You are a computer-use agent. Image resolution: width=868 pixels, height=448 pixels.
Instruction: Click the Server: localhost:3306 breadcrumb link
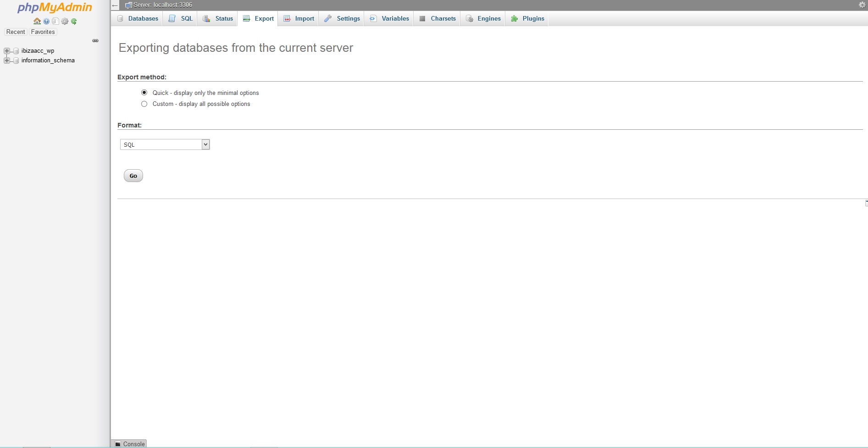pyautogui.click(x=163, y=5)
